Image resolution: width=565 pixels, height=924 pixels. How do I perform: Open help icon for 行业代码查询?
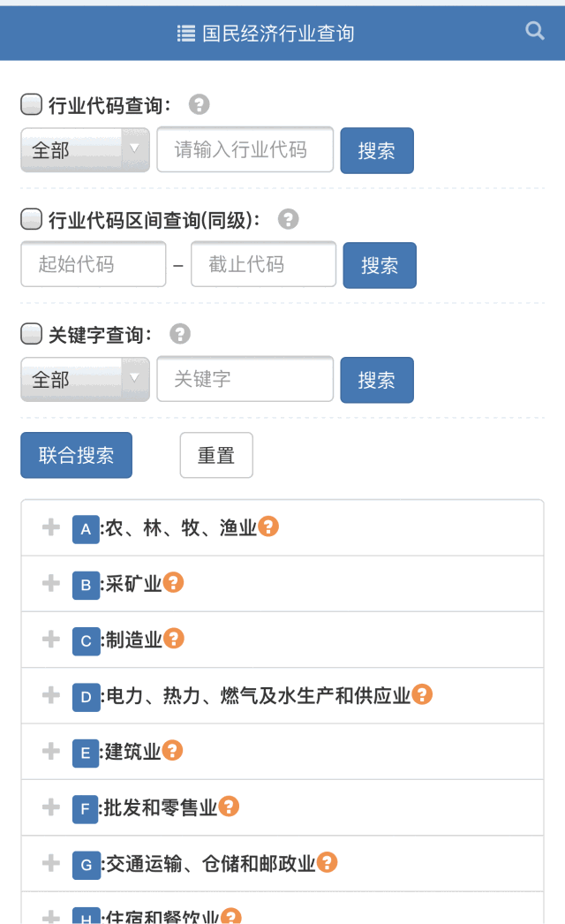pos(200,104)
